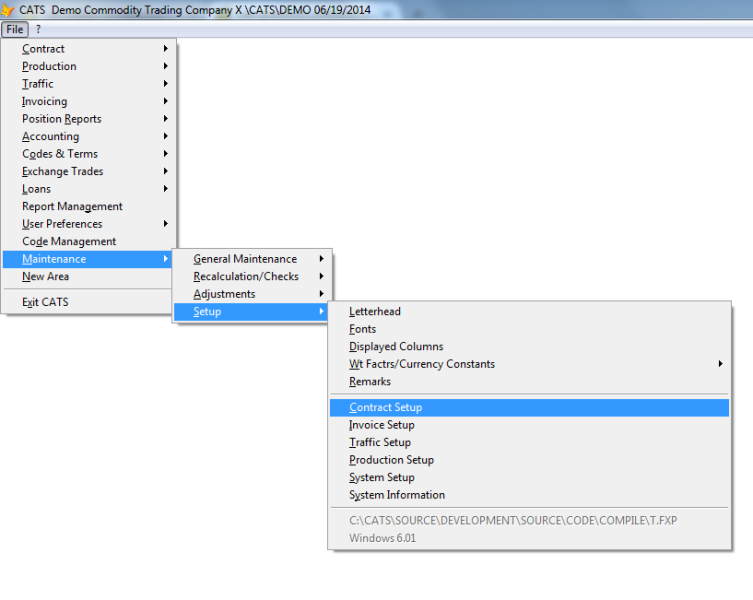Select the Setup submenu entry
The width and height of the screenshot is (753, 600).
pos(252,311)
